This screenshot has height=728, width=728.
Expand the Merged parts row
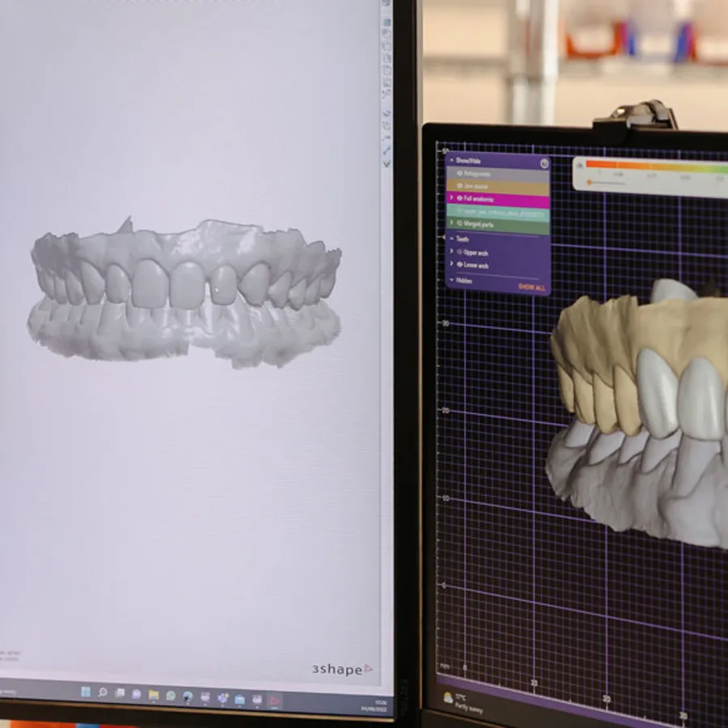pos(451,223)
